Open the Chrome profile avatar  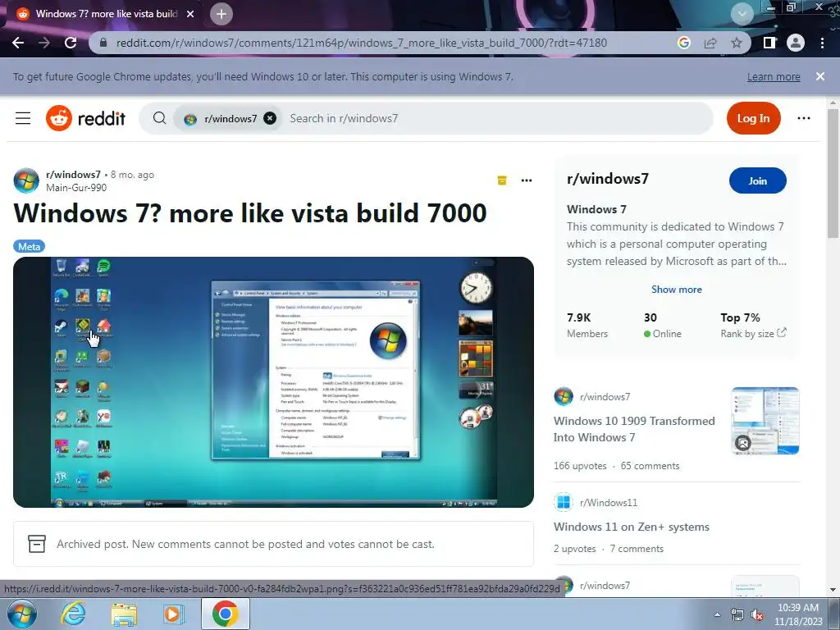pyautogui.click(x=796, y=43)
